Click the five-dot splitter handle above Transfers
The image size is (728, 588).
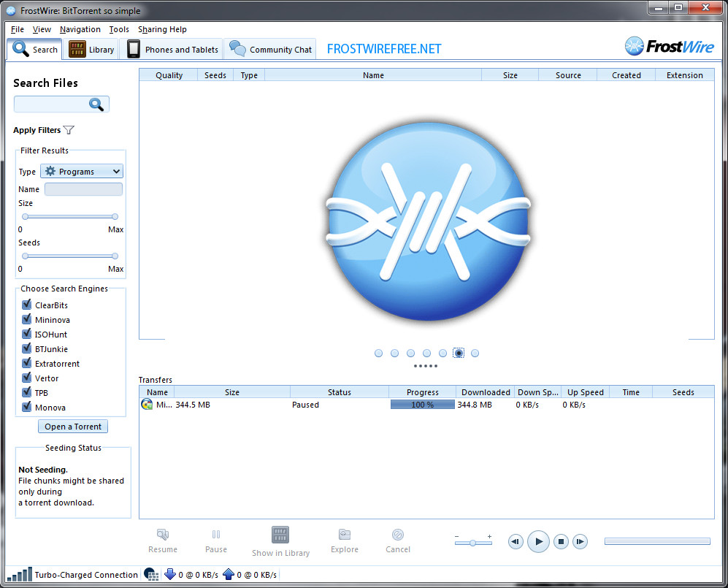click(426, 366)
